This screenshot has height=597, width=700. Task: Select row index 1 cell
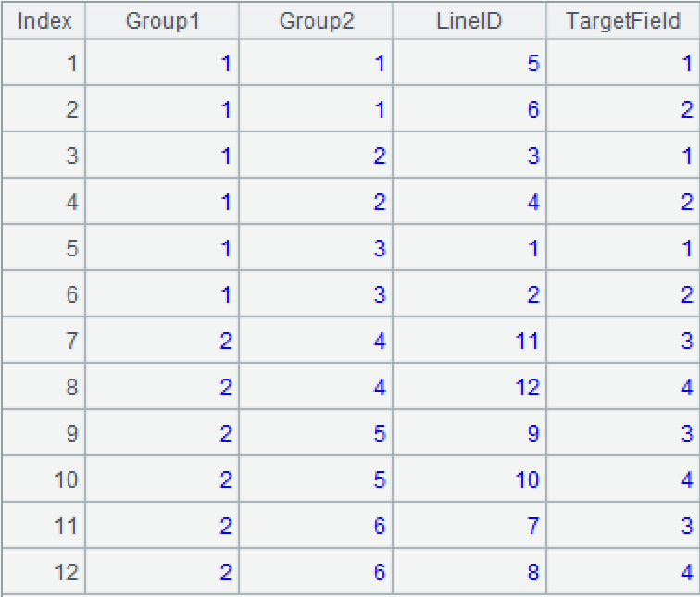[x=44, y=64]
